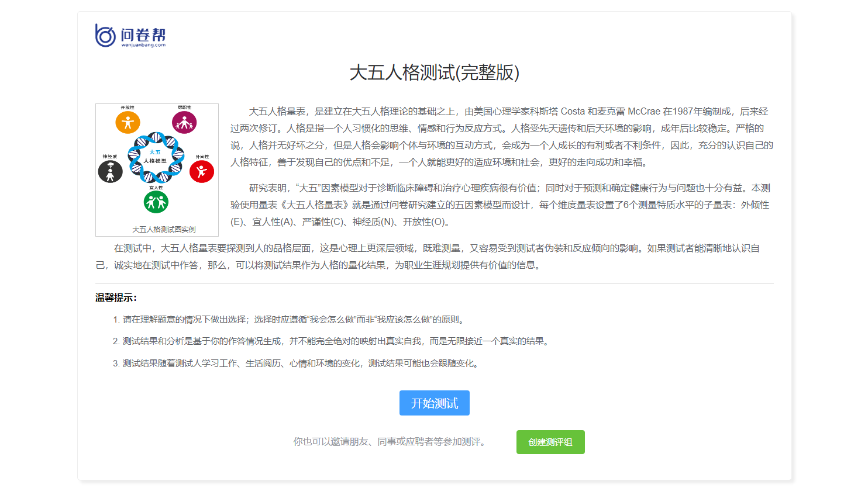Viewport: 868px width, 502px height.
Task: Click the page title 大五人格测试(完整版)
Action: 434,72
